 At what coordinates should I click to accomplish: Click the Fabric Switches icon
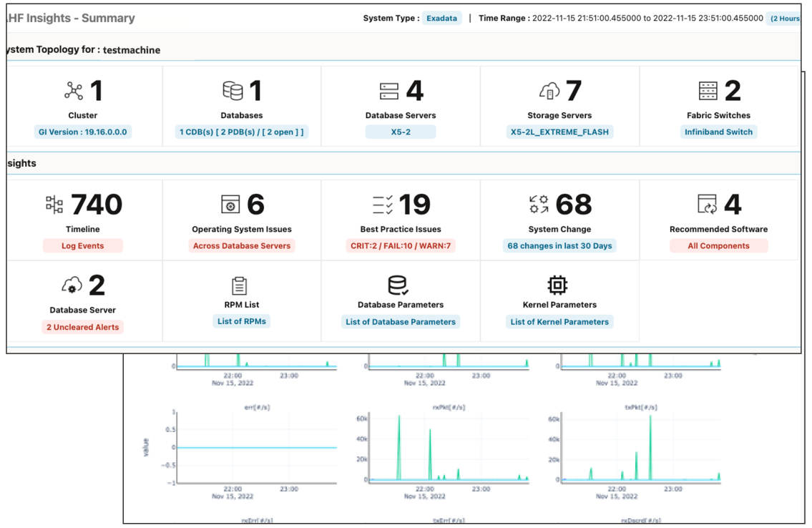[708, 91]
